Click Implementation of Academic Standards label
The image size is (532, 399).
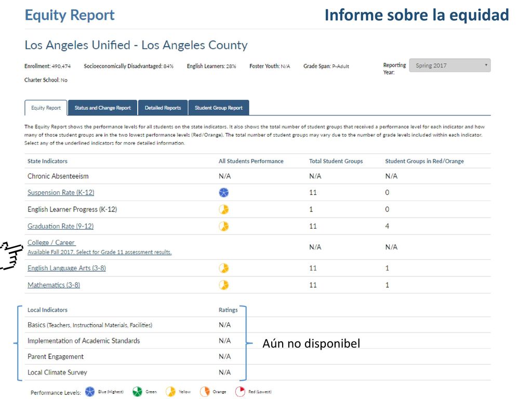pyautogui.click(x=84, y=341)
